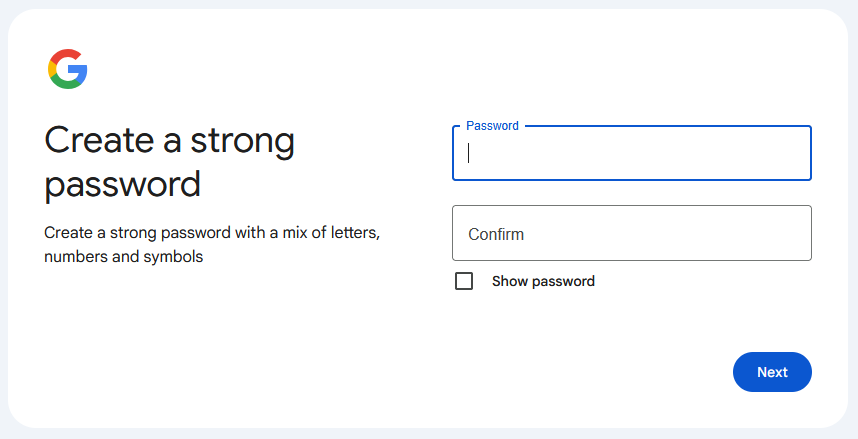The height and width of the screenshot is (439, 858).
Task: Click the floating 'Password' field label
Action: click(x=492, y=126)
